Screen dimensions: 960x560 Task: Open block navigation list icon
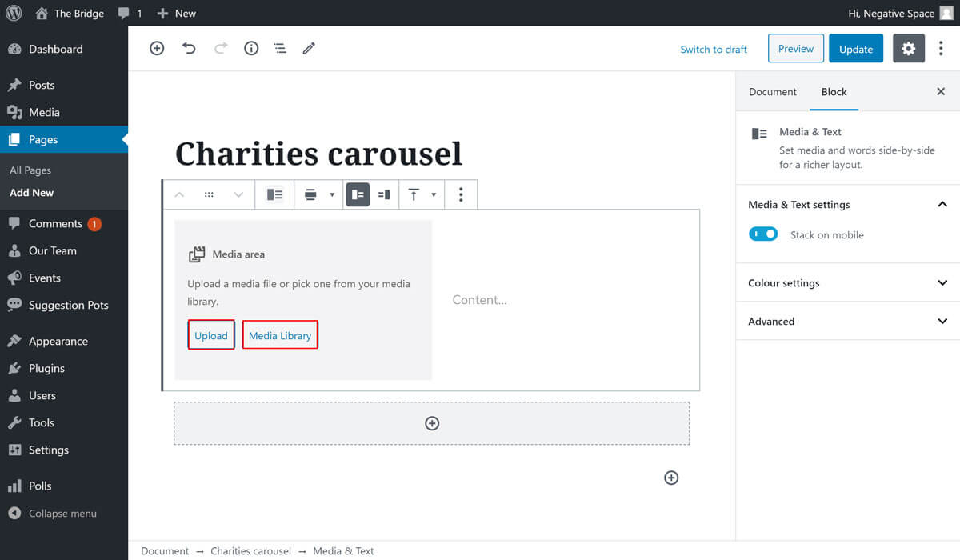[x=280, y=49]
